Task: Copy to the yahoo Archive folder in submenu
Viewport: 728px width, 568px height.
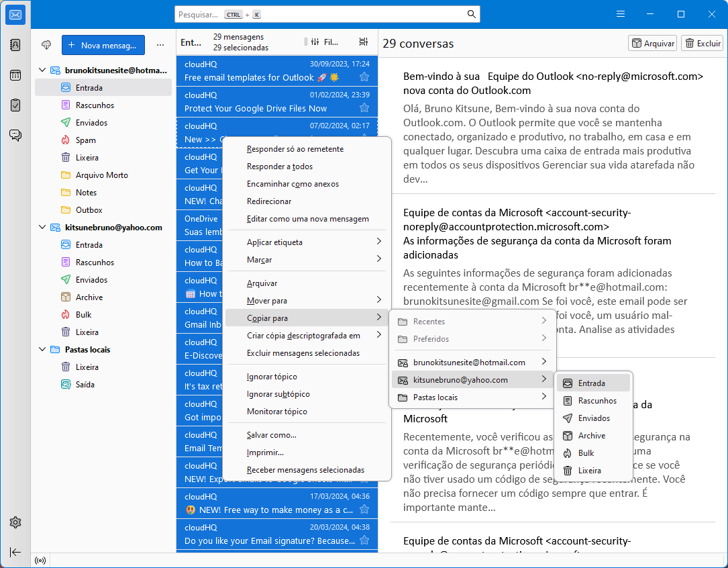Action: pyautogui.click(x=593, y=436)
